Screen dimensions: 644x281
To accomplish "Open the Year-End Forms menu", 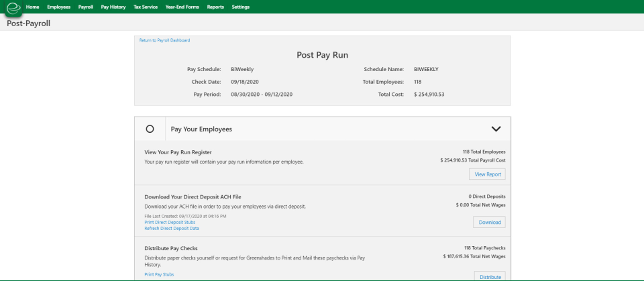I will 182,7.
